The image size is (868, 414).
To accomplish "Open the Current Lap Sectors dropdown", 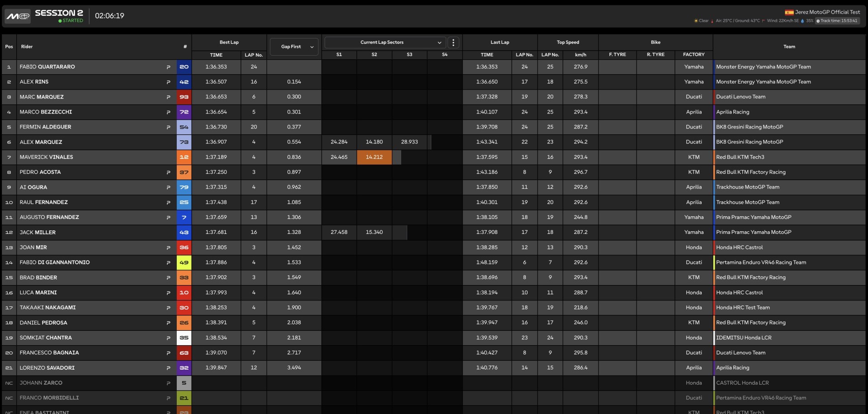I will tap(385, 43).
